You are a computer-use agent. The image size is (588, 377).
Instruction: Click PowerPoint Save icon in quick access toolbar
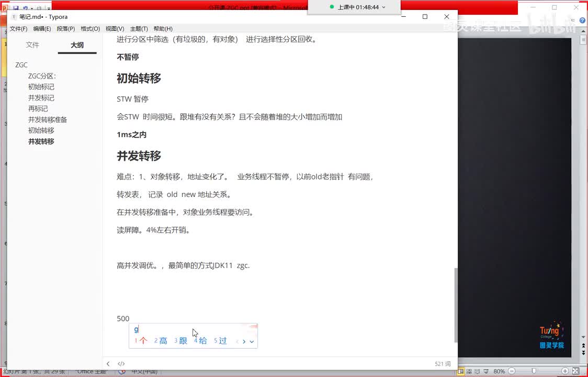click(16, 8)
